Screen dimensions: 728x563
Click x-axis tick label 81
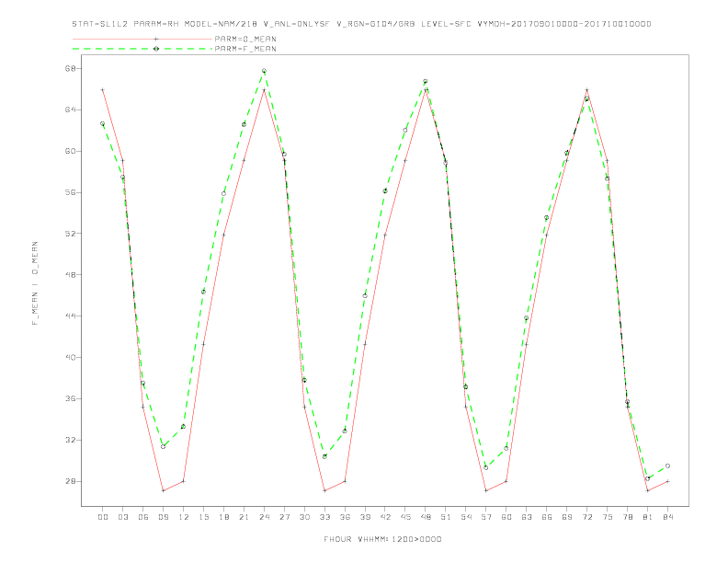[x=648, y=517]
